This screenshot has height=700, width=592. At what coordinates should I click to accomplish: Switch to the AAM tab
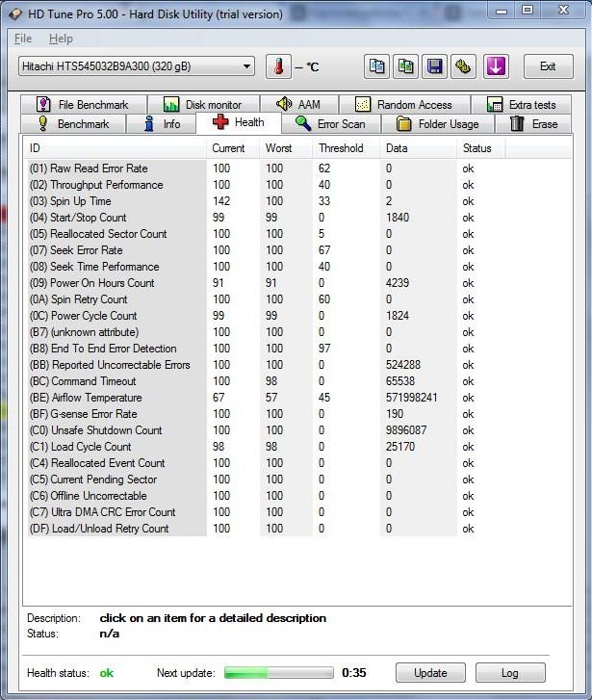pos(299,105)
